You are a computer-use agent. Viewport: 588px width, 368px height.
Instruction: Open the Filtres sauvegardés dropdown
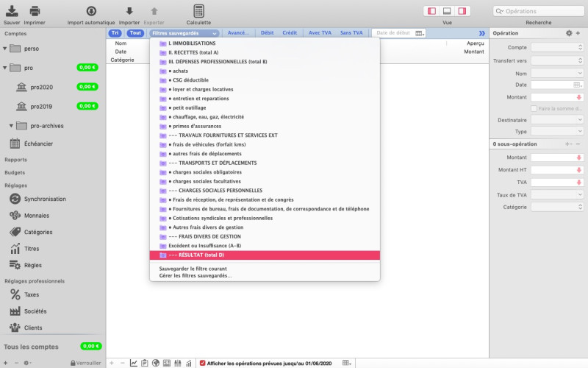pos(184,33)
